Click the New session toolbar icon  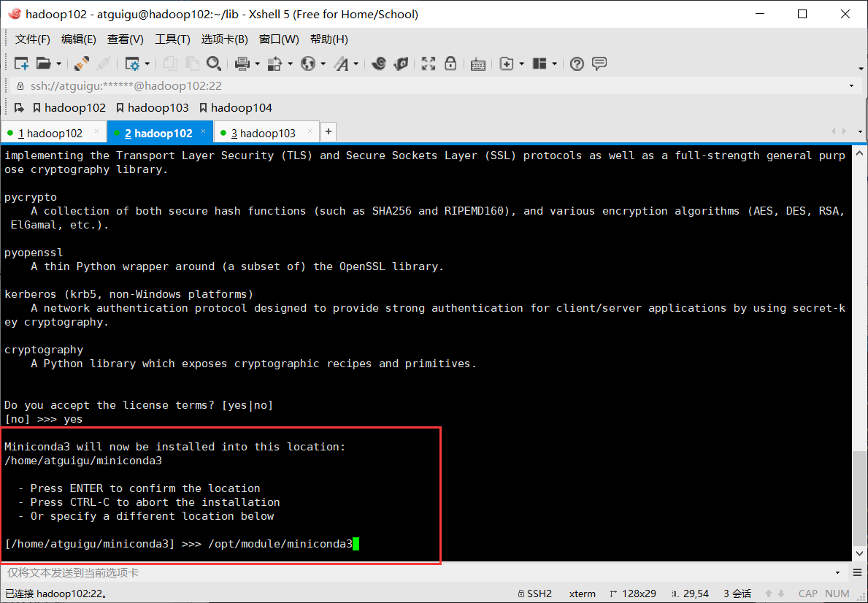(21, 64)
